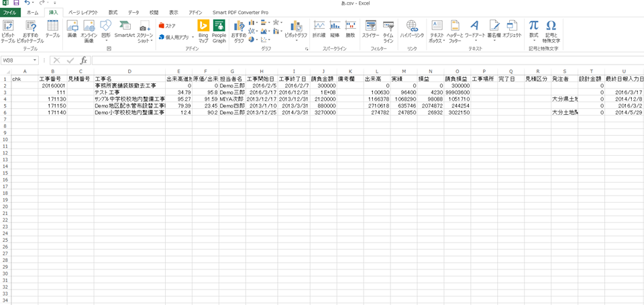Save the workbook from quick access toolbar
This screenshot has height=305, width=644.
[x=16, y=3]
